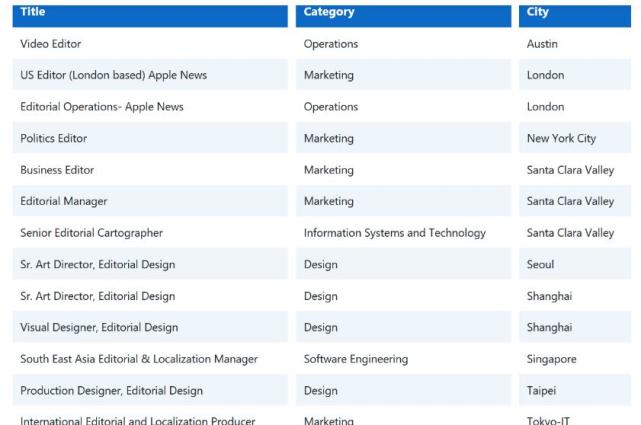The image size is (641, 425).
Task: Open the Business Editor listing
Action: 57,170
